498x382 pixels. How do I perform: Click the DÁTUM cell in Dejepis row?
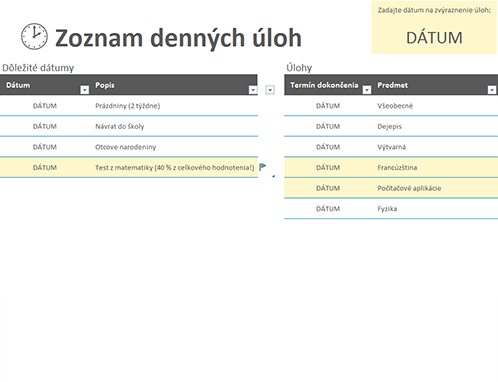328,126
